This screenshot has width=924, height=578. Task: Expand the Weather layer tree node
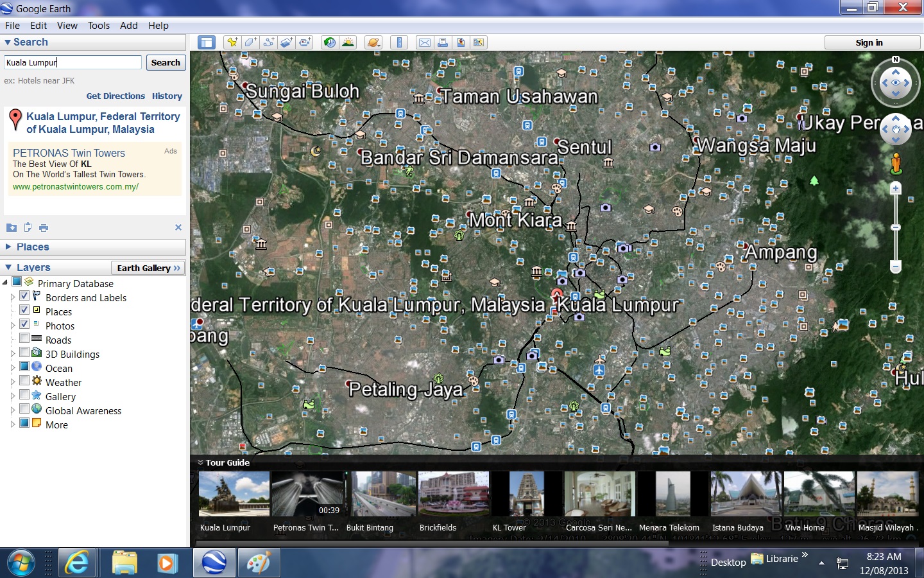click(x=12, y=383)
